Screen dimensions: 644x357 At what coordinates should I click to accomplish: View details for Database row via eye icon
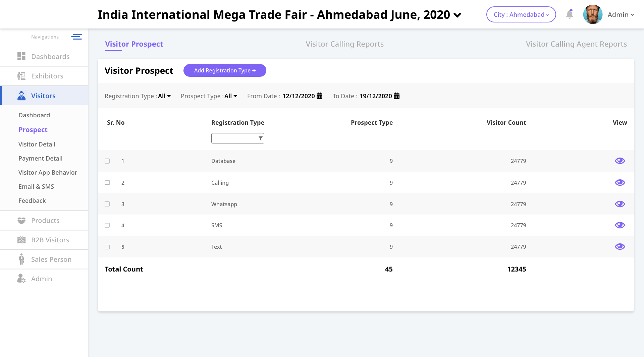pos(620,161)
